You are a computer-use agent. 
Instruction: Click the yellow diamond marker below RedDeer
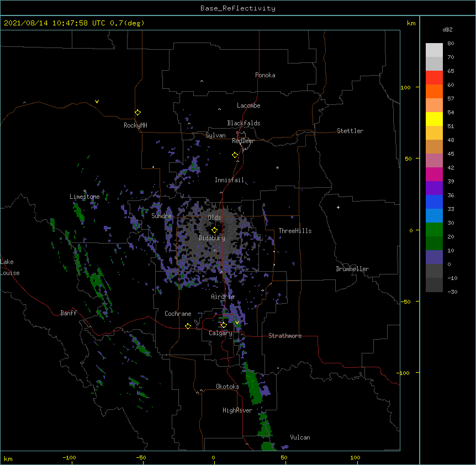[x=235, y=155]
